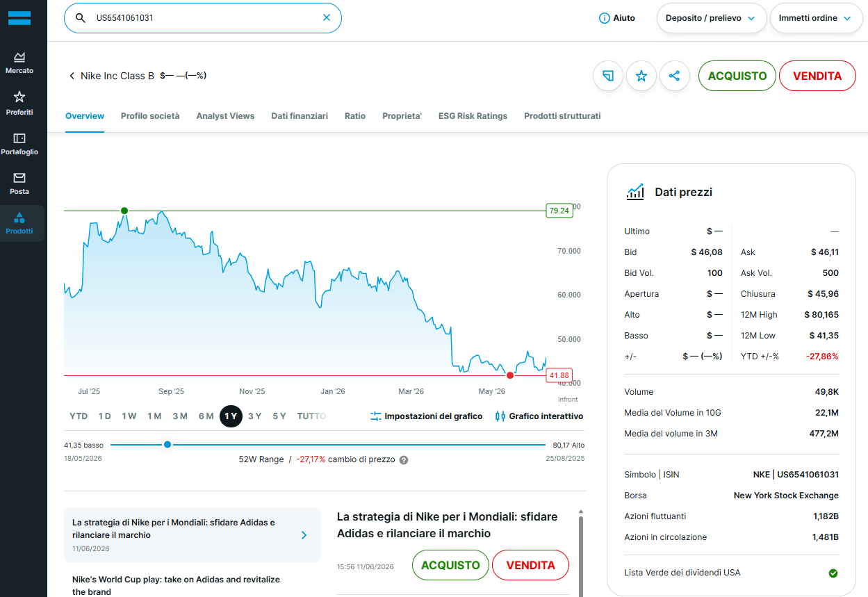The width and height of the screenshot is (868, 597).
Task: Select the YTD chart range
Action: click(79, 416)
